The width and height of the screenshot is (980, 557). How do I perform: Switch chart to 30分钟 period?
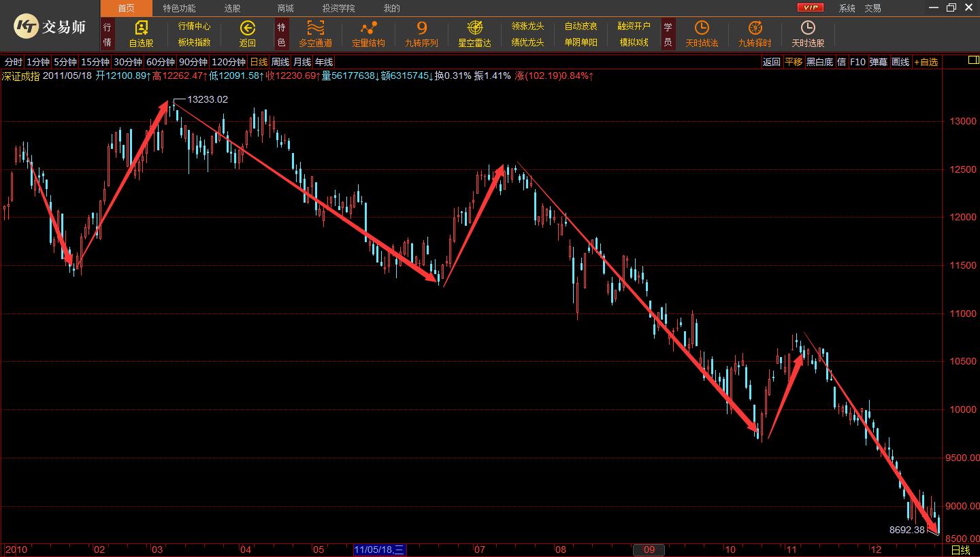tap(128, 62)
